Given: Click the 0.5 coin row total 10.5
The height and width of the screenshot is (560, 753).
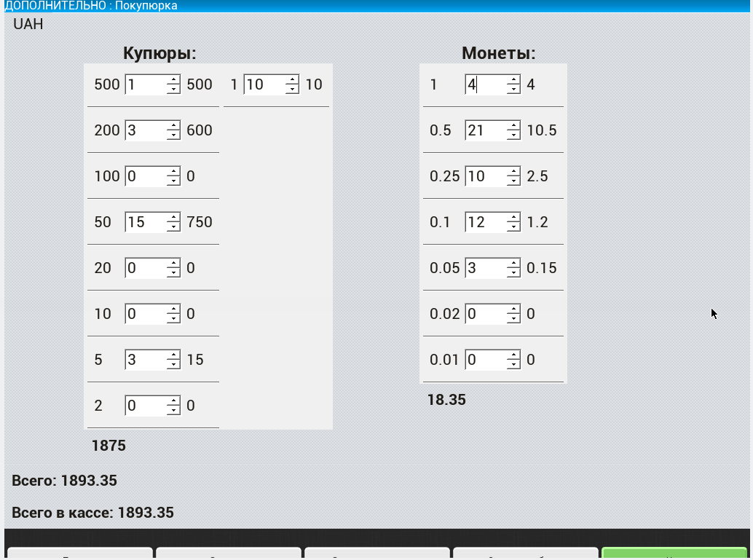Looking at the screenshot, I should pos(542,130).
